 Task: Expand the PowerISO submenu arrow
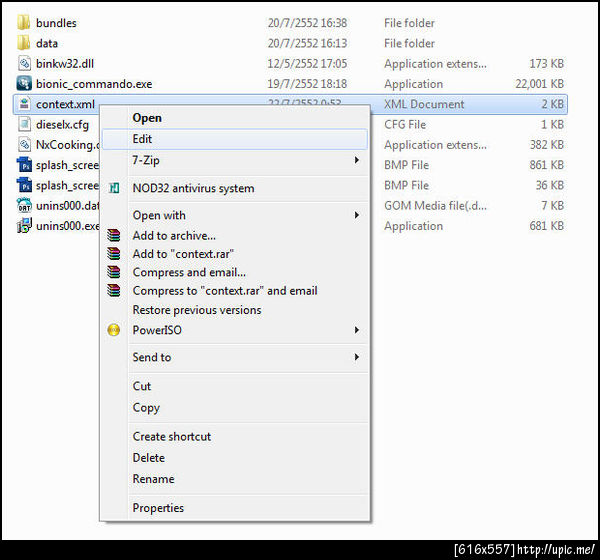(357, 330)
